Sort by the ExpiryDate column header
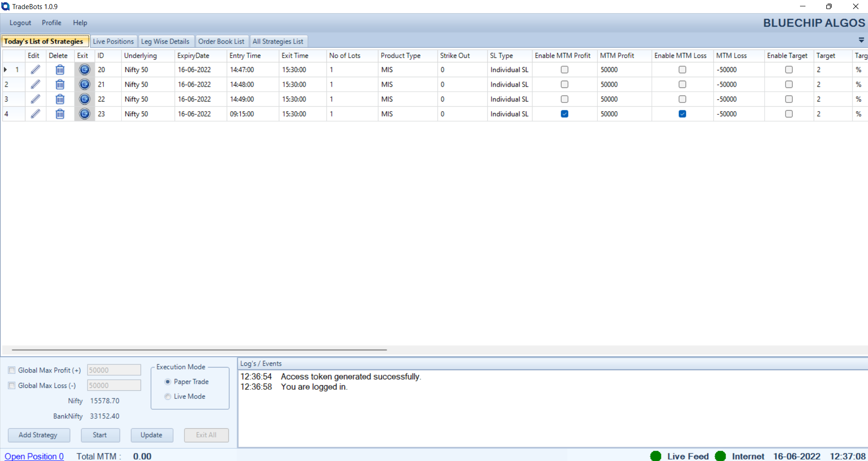The height and width of the screenshot is (461, 868). click(x=200, y=55)
